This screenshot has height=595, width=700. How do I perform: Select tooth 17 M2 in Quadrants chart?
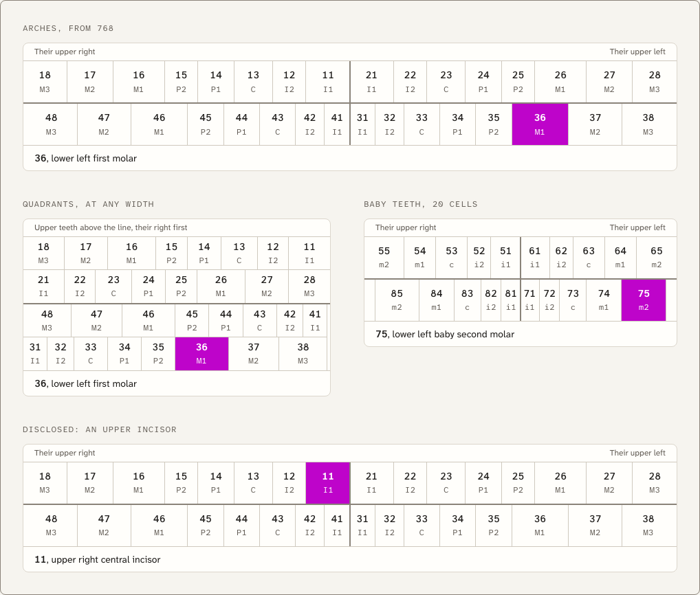(86, 254)
